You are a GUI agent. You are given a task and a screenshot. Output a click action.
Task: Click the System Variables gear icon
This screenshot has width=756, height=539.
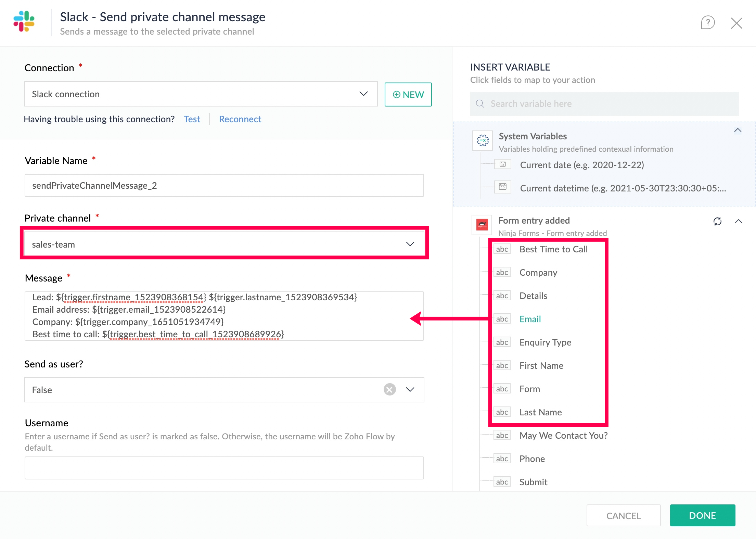click(x=483, y=140)
